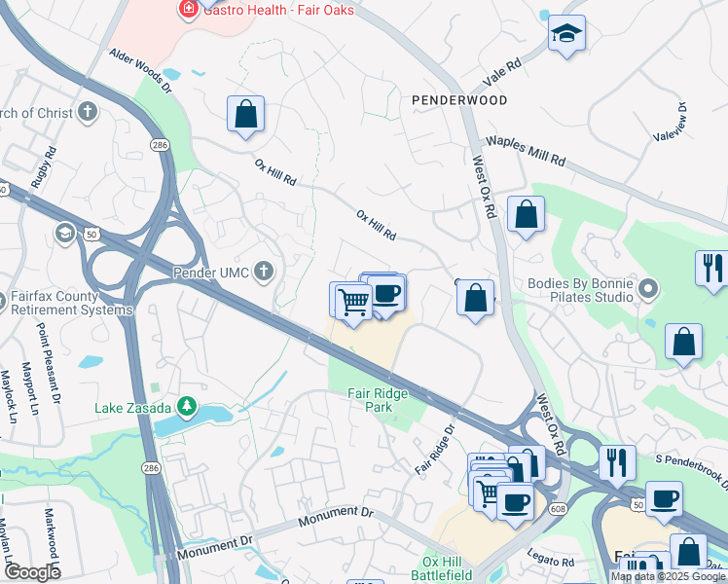The width and height of the screenshot is (728, 584).
Task: Select the Lake Zasada park tree pin
Action: click(x=187, y=407)
